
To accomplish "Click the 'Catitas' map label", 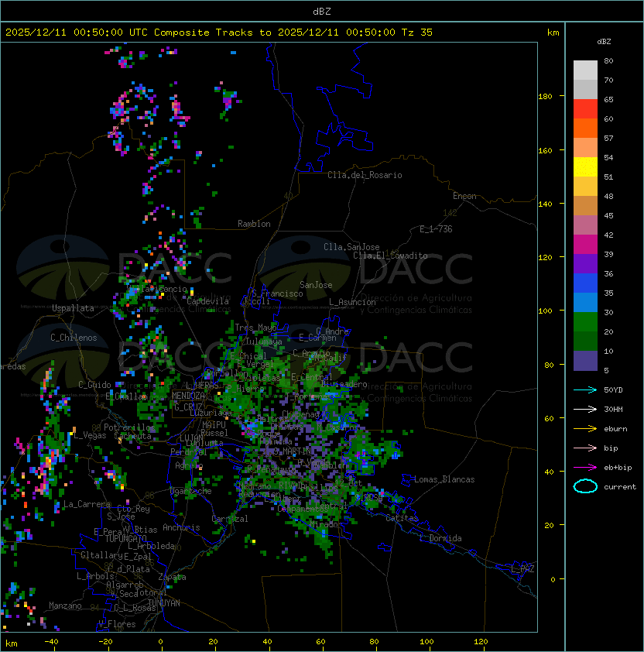I will [x=402, y=519].
